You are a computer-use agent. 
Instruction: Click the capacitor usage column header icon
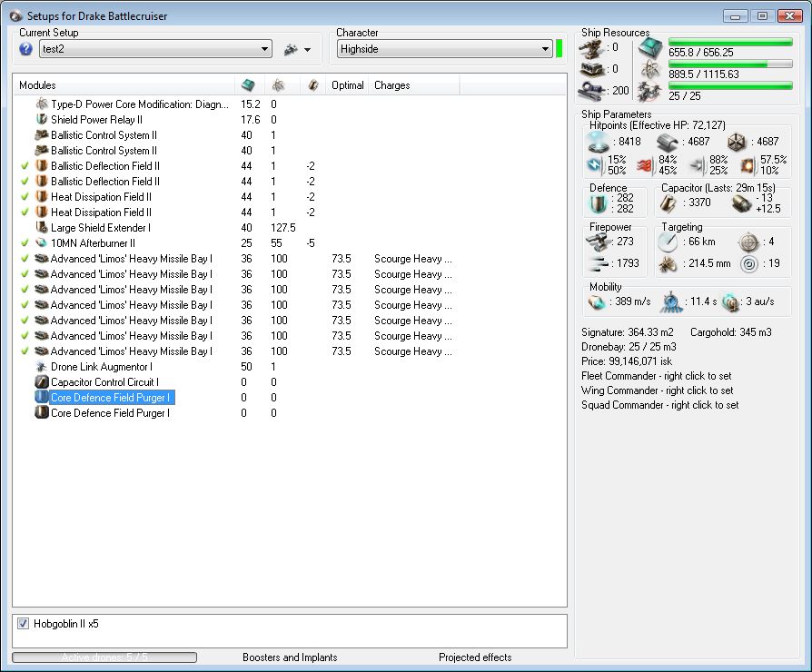click(312, 84)
